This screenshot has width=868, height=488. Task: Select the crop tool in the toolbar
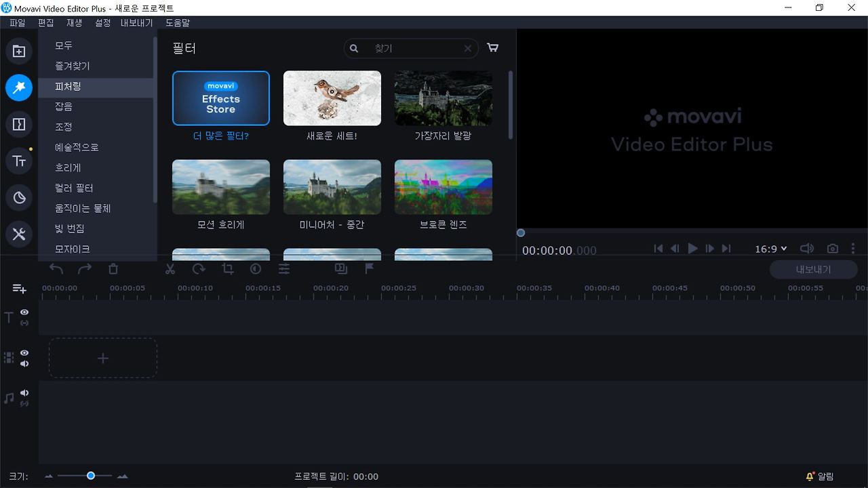coord(228,269)
